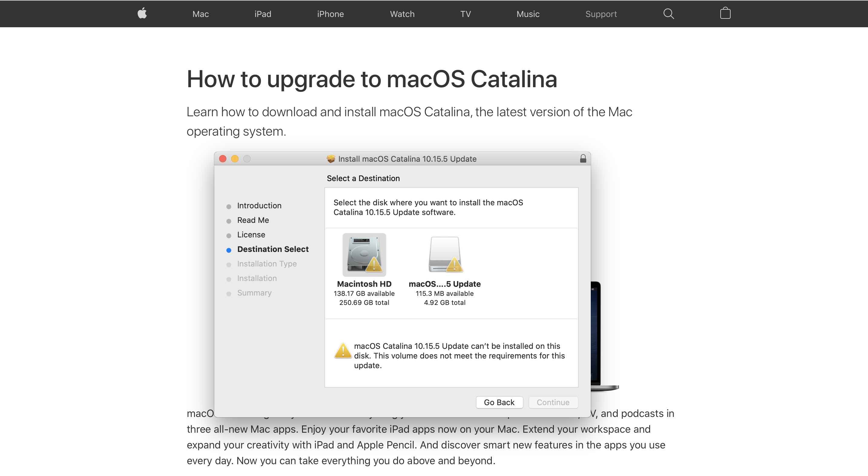Open the Watch navigation item
Viewport: 868px width, 476px height.
[x=402, y=14]
